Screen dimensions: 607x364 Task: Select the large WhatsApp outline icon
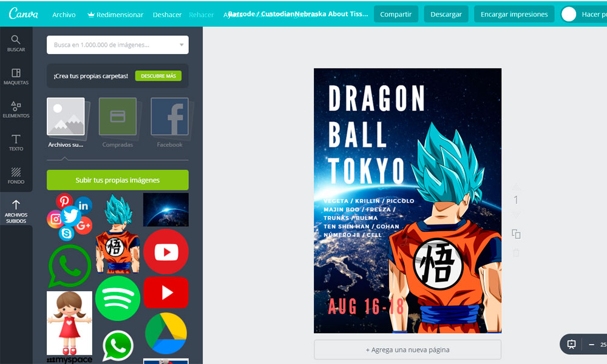pyautogui.click(x=70, y=266)
